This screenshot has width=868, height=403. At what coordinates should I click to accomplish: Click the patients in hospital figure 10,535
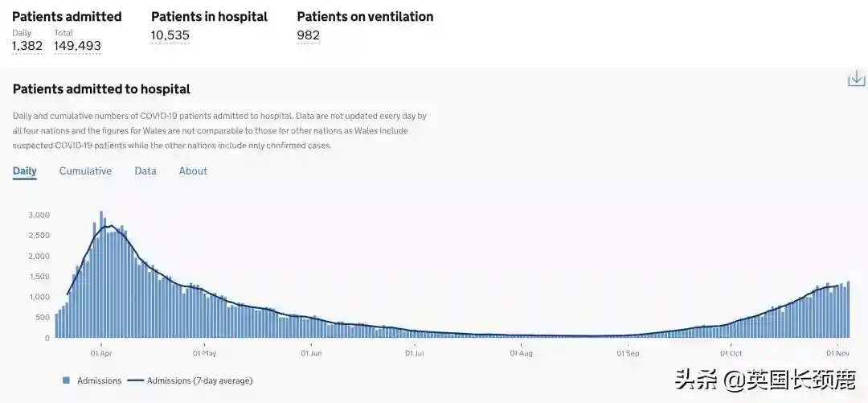(x=170, y=35)
